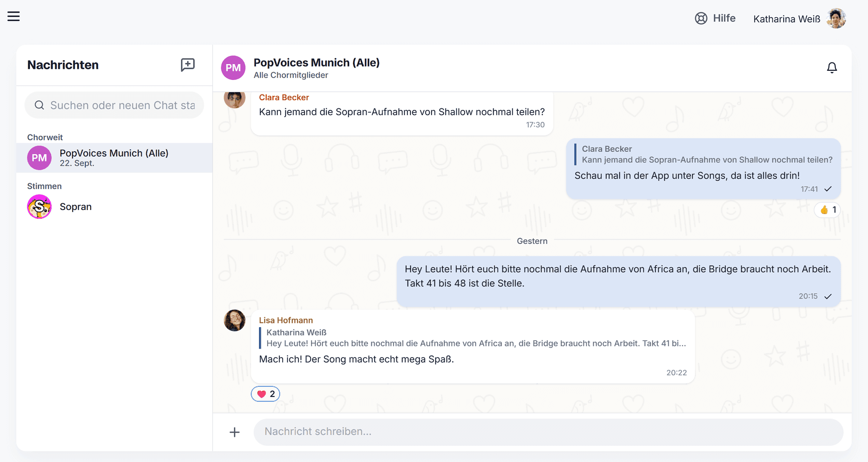
Task: Click the search magnifier icon
Action: 40,105
